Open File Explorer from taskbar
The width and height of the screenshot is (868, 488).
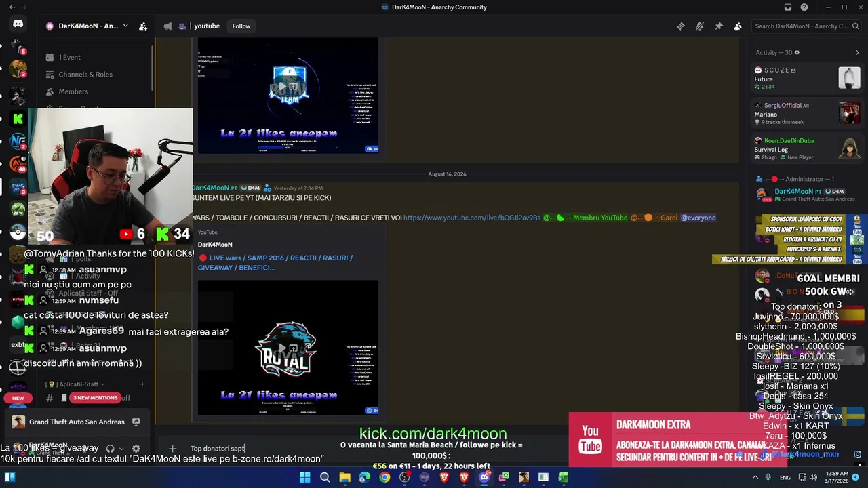(x=344, y=478)
